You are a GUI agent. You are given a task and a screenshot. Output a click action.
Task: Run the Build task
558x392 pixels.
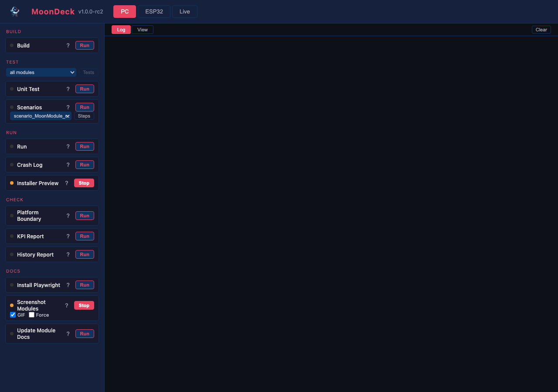(x=85, y=45)
